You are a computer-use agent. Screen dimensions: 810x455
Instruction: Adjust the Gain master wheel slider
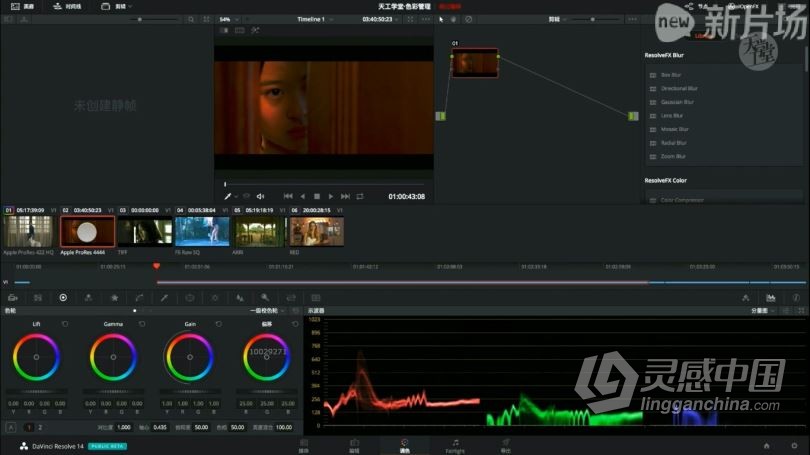[190, 391]
